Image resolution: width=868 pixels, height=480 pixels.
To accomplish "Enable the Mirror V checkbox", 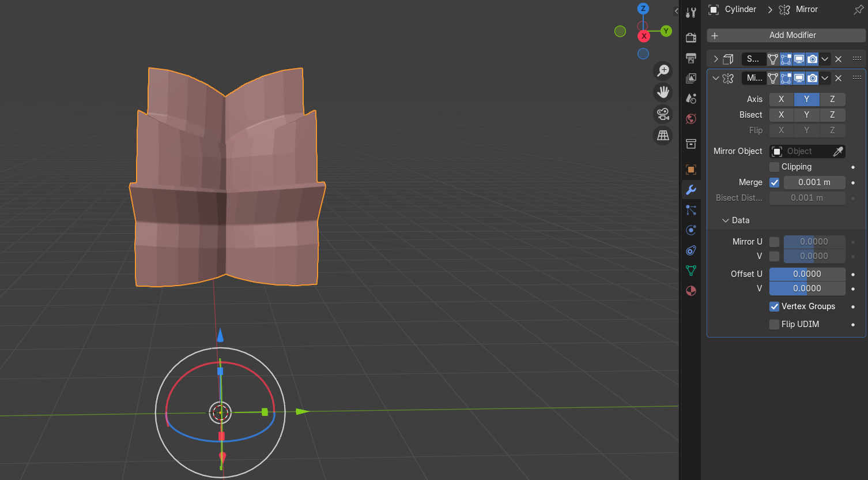I will (x=775, y=256).
